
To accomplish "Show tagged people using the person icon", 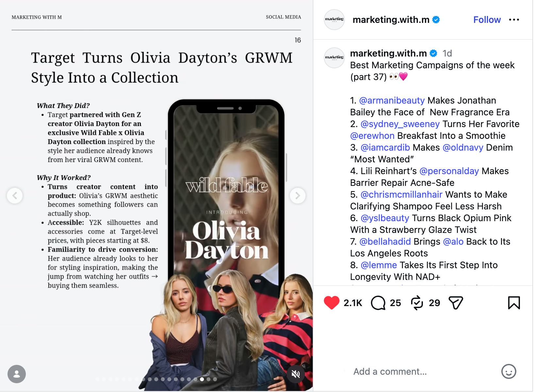I will [17, 374].
